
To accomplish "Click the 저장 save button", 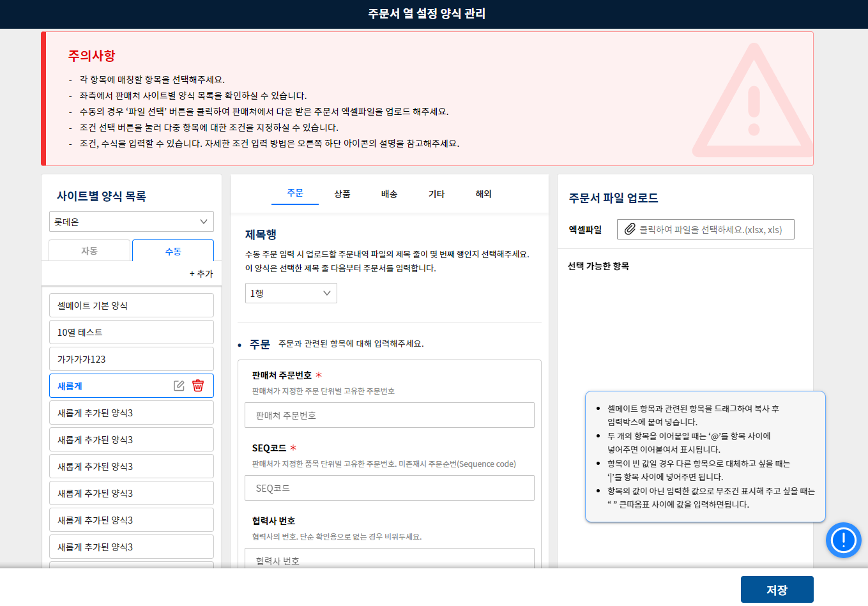I will tap(777, 590).
